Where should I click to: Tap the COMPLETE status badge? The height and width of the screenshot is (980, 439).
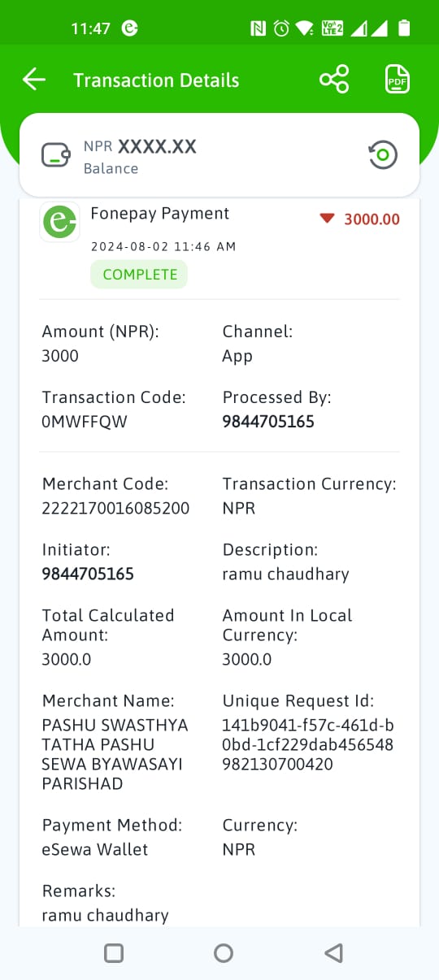139,275
